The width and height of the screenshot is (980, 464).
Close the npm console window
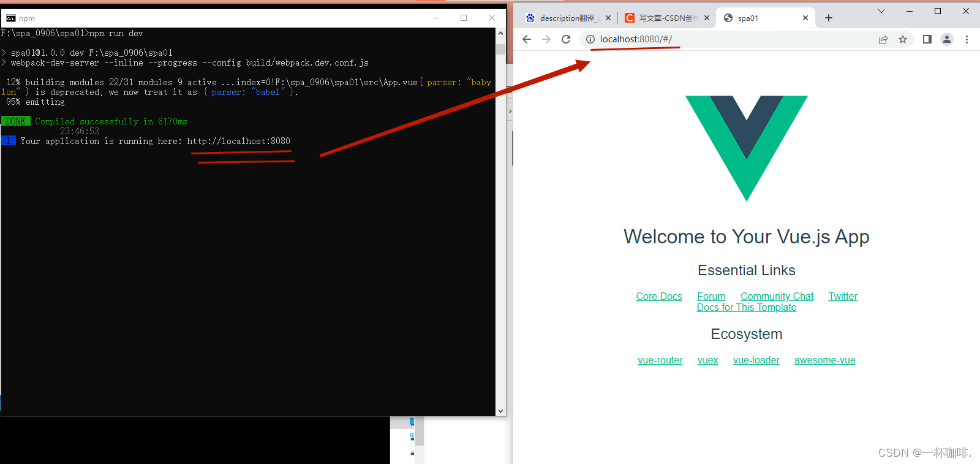[492, 18]
